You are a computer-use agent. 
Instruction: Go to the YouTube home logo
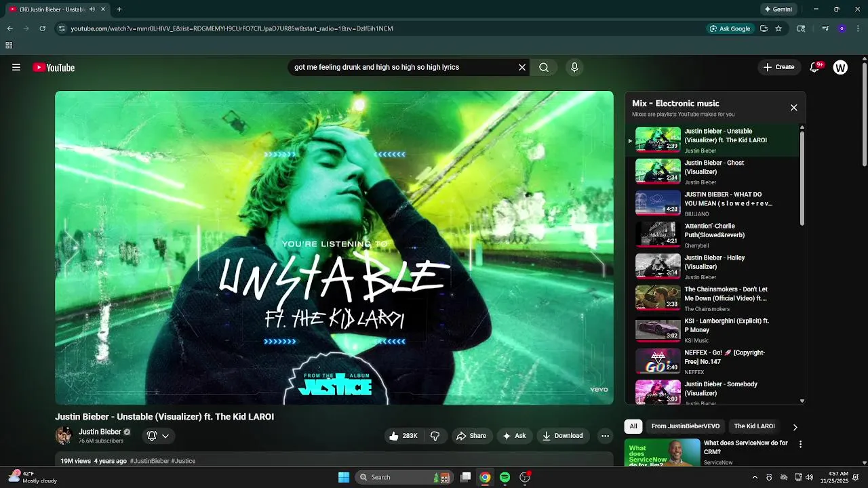[54, 67]
